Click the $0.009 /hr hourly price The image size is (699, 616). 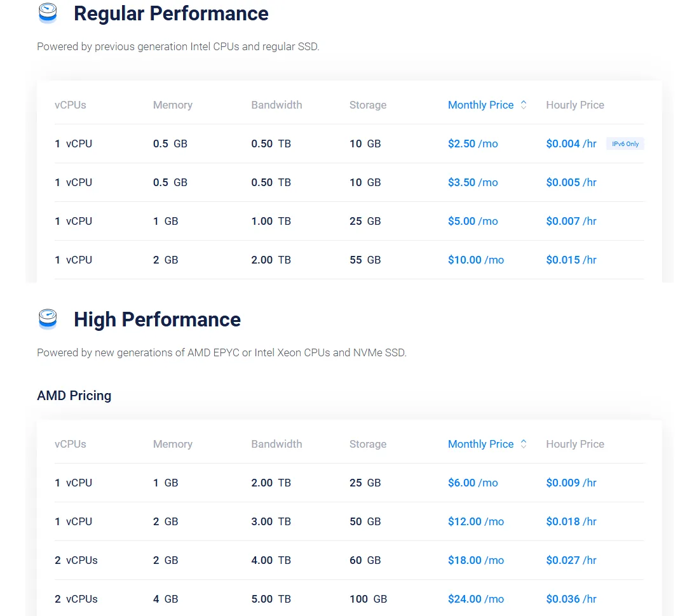(x=571, y=483)
